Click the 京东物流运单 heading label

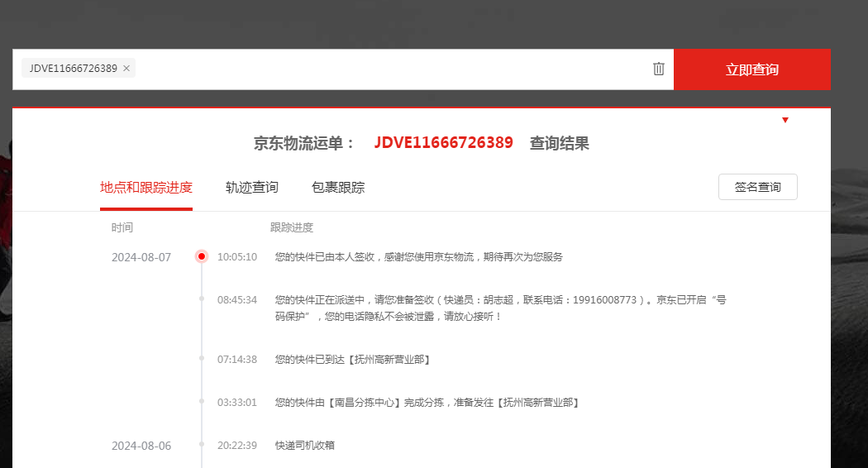(303, 143)
